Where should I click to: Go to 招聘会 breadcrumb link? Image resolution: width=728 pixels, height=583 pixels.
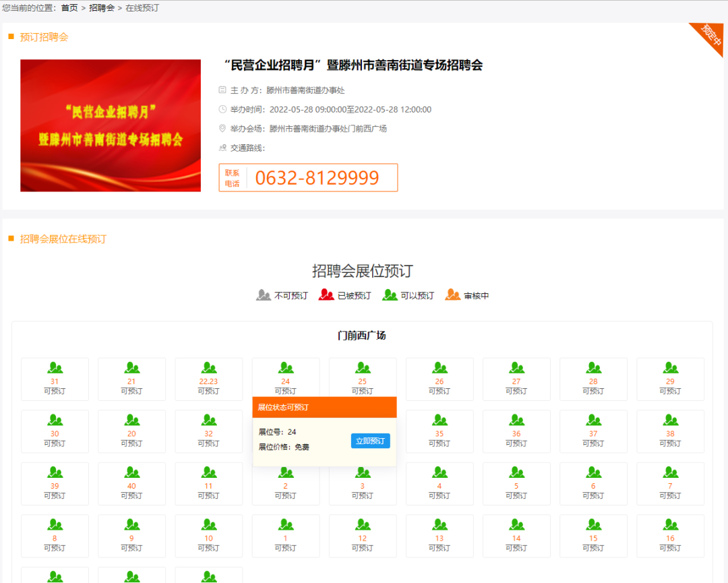[102, 8]
